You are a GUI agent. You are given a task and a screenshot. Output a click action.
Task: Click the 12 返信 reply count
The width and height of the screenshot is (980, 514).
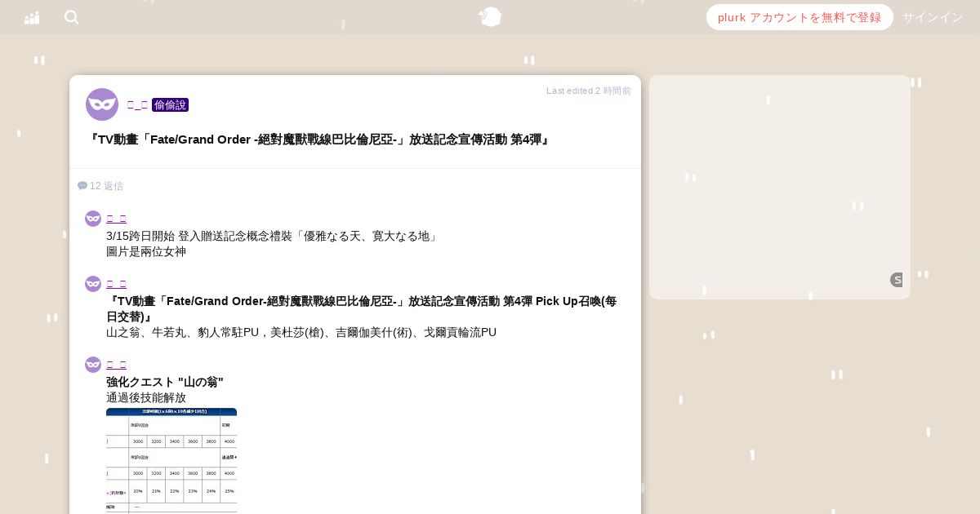(x=106, y=186)
